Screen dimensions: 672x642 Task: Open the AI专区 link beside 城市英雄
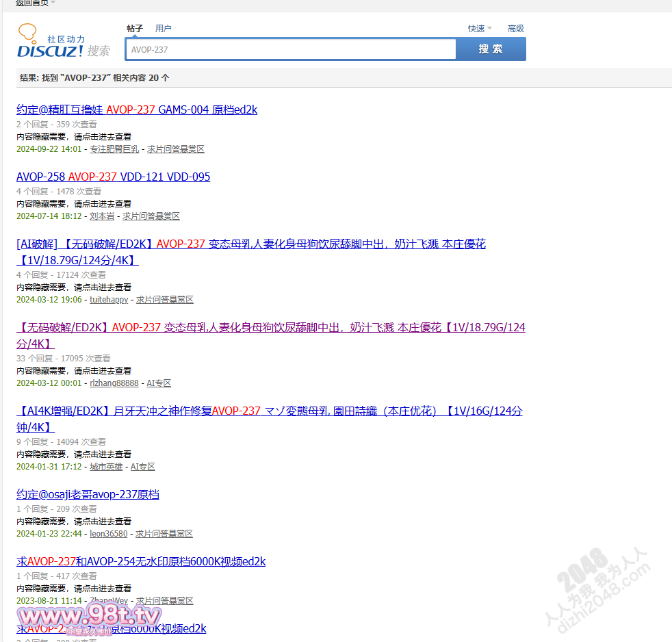point(143,467)
